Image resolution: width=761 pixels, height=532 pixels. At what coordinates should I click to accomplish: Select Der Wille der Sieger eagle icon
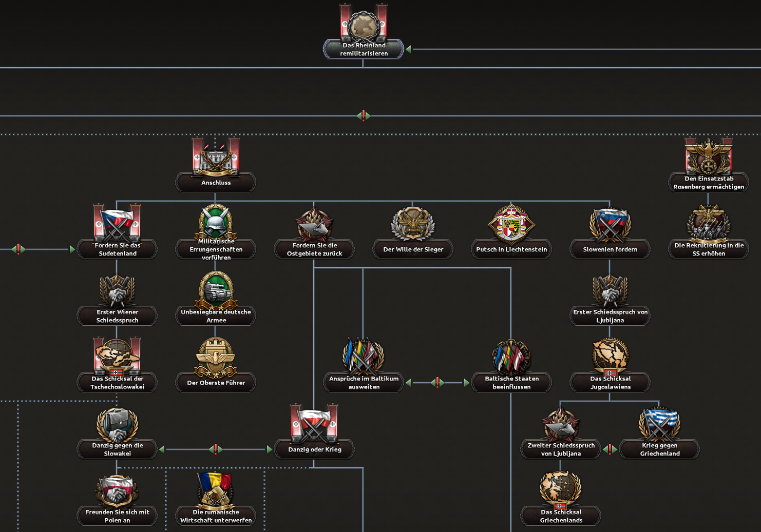tap(413, 224)
